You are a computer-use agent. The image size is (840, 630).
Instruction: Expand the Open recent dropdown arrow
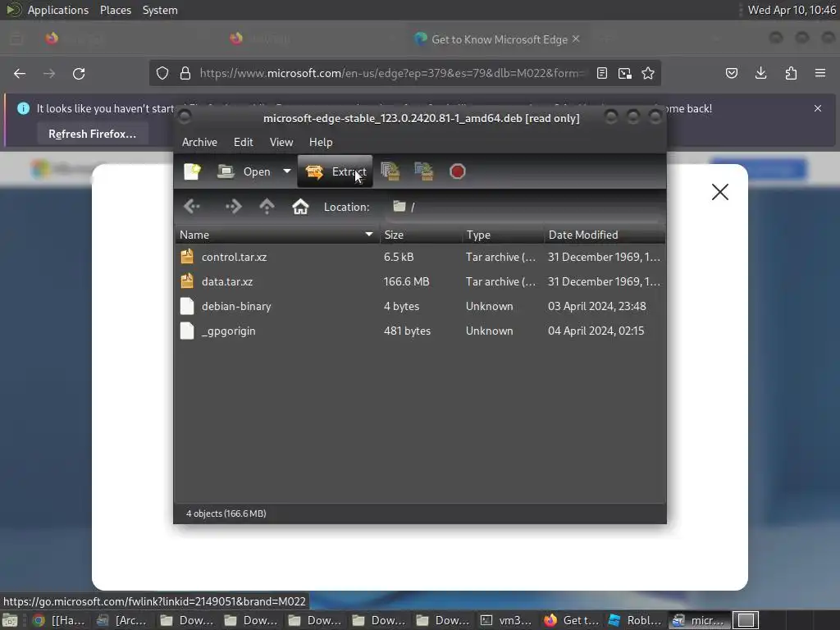(x=286, y=171)
